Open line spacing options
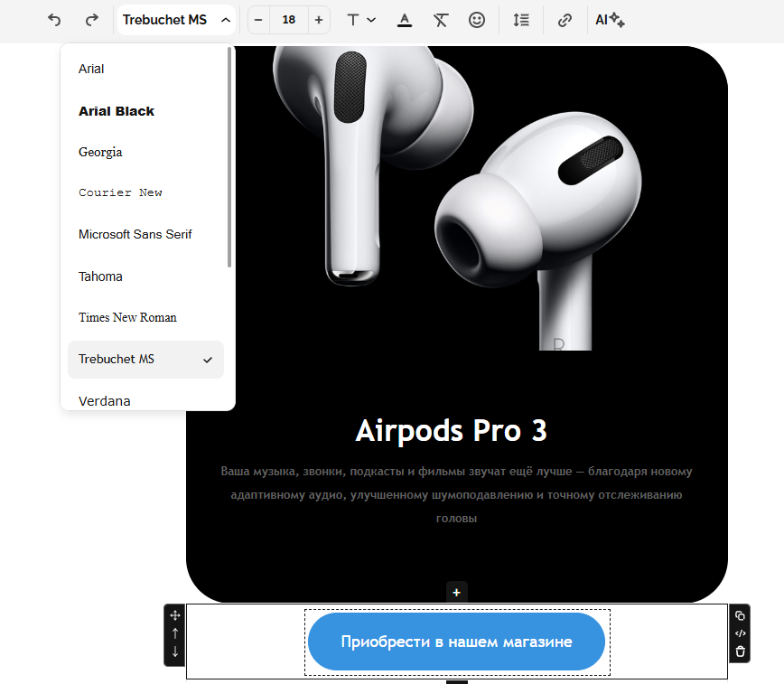Image resolution: width=784 pixels, height=684 pixels. pos(521,20)
